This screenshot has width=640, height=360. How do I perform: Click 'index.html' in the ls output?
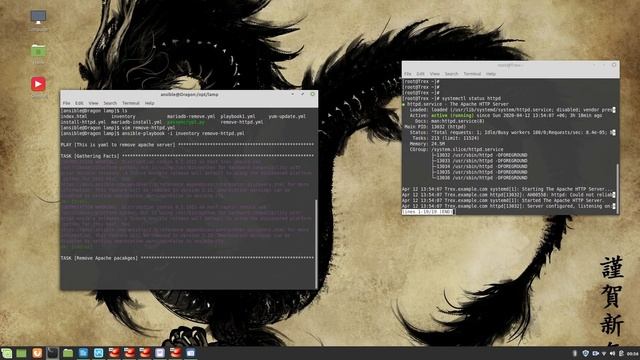[74, 116]
